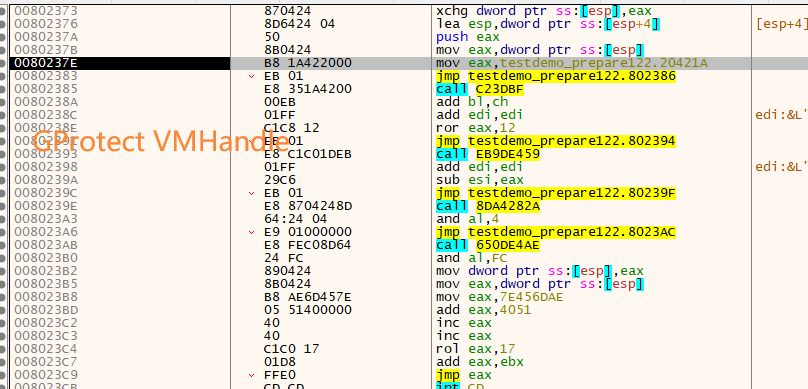Click edi:&L comment at row 0080238C
808x389 pixels.
click(781, 115)
